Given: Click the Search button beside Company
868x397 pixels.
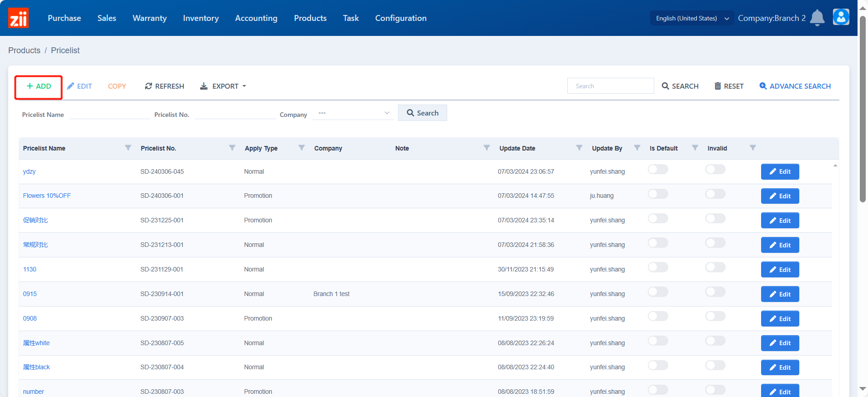Looking at the screenshot, I should tap(423, 113).
